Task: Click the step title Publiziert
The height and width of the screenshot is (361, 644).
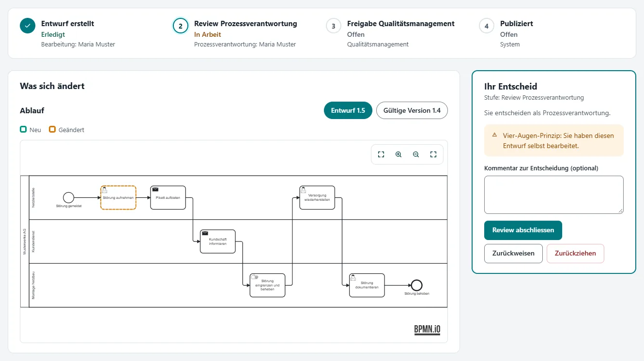Action: point(517,23)
